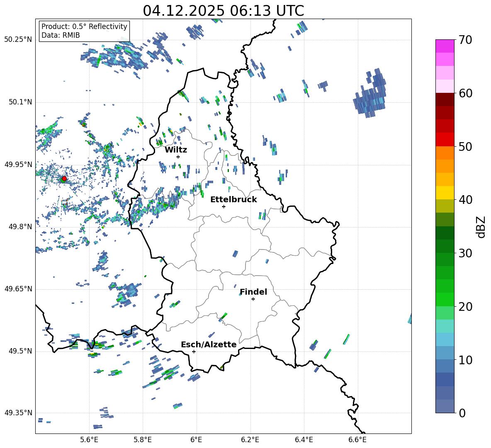Click the 30 tick label on the colorbar

pyautogui.click(x=465, y=253)
